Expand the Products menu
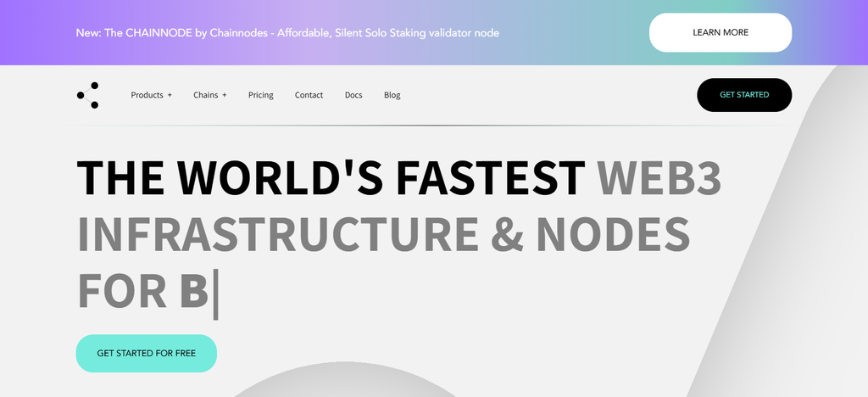868x397 pixels. tap(151, 95)
